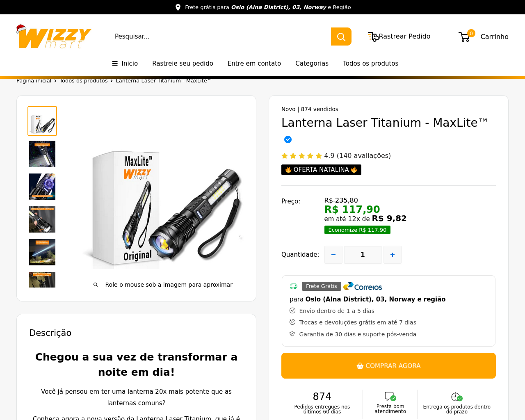Increase quantity with the plus button
Viewport: 525px width, 420px height.
(393, 255)
